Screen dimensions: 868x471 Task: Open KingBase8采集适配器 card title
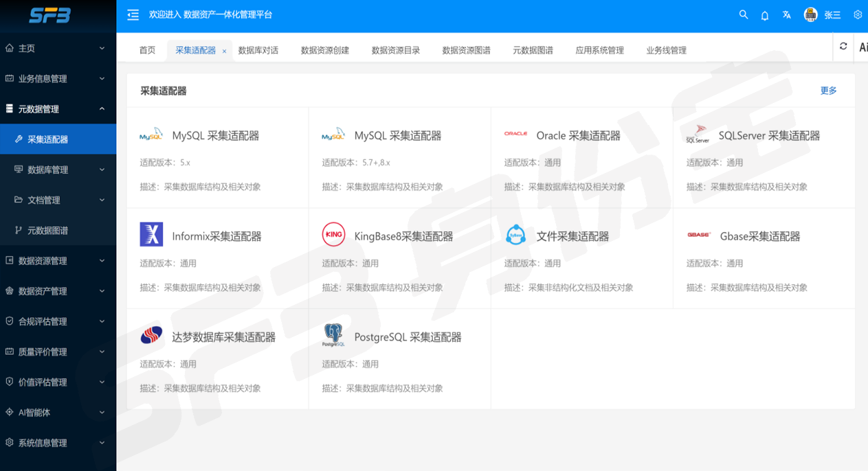404,236
